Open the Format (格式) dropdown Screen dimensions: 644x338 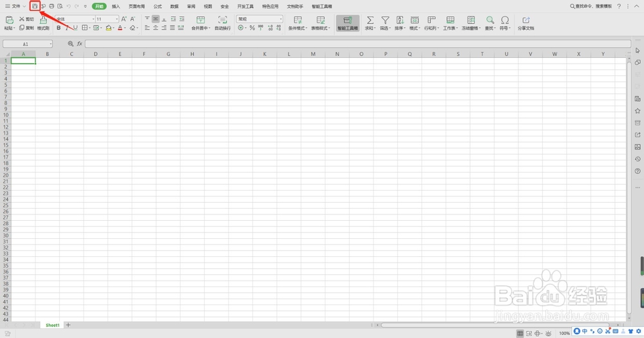[x=414, y=23]
